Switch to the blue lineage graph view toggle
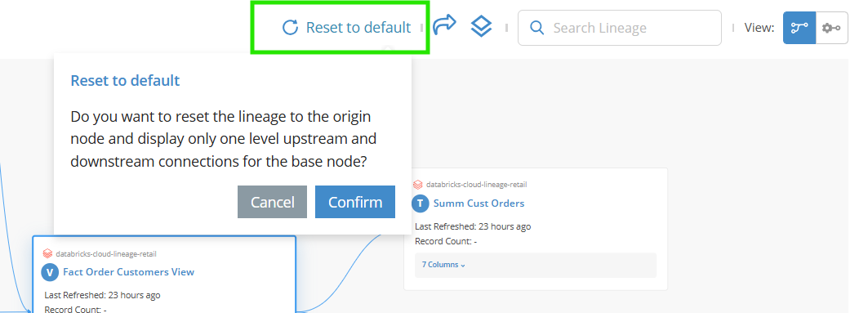Screen dimensions: 868x313 (x=799, y=28)
